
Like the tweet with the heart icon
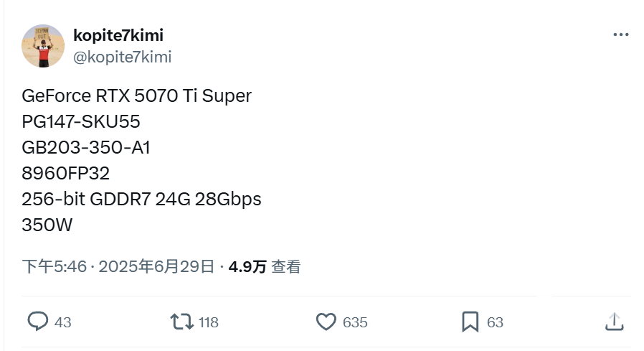point(326,322)
